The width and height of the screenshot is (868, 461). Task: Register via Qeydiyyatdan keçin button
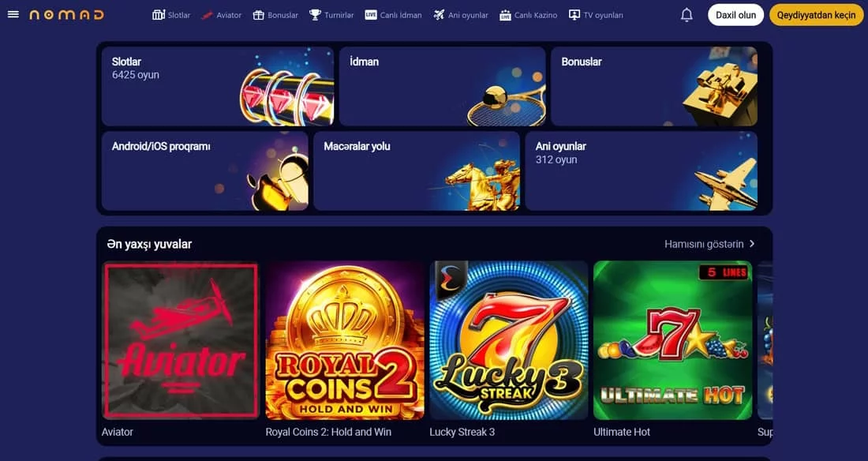click(x=816, y=15)
